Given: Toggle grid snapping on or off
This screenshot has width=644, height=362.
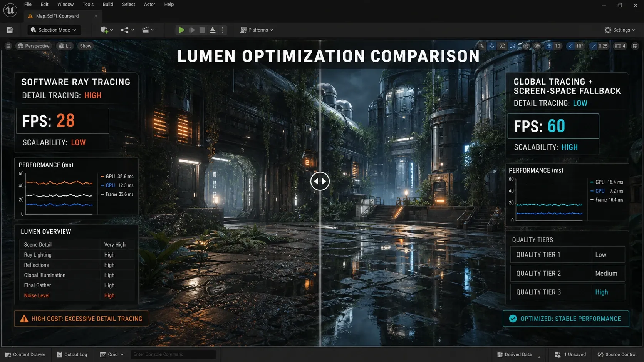Looking at the screenshot, I should click(x=549, y=46).
